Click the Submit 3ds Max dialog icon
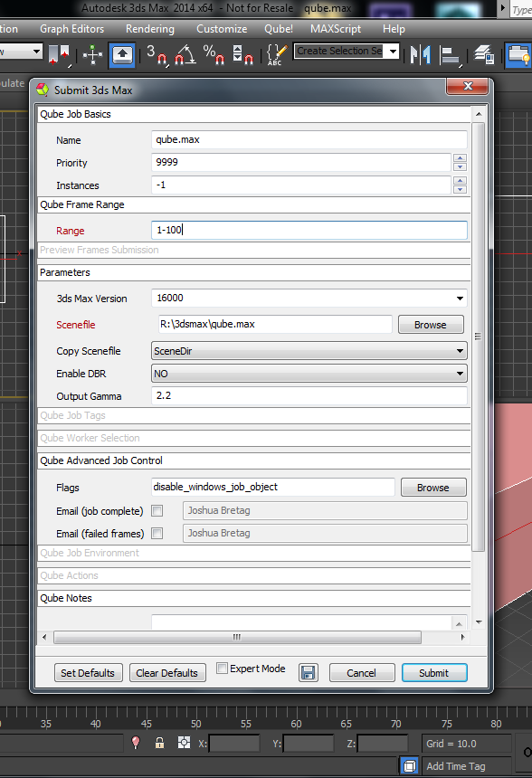Image resolution: width=532 pixels, height=778 pixels. click(43, 90)
